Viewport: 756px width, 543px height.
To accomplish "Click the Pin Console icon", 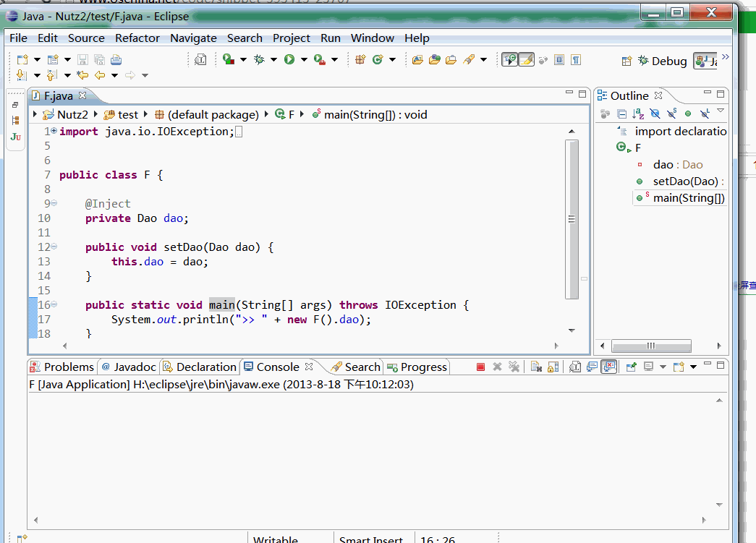I will pyautogui.click(x=631, y=367).
